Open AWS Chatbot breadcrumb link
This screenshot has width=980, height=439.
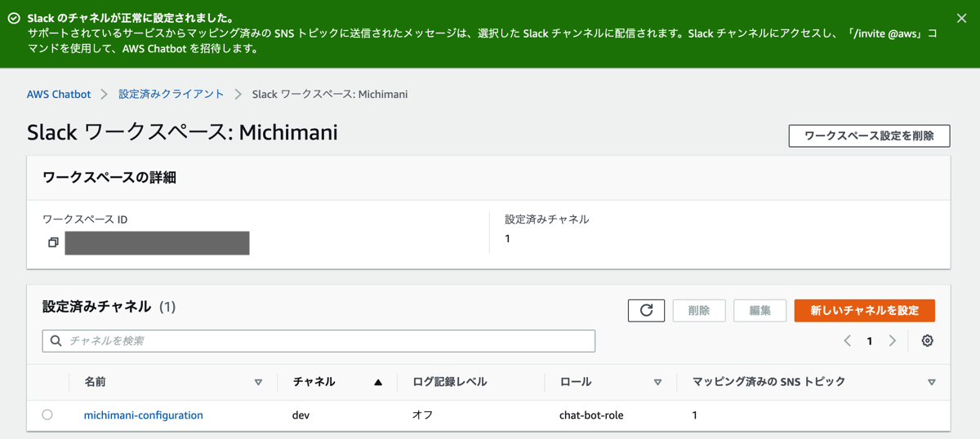[x=59, y=94]
